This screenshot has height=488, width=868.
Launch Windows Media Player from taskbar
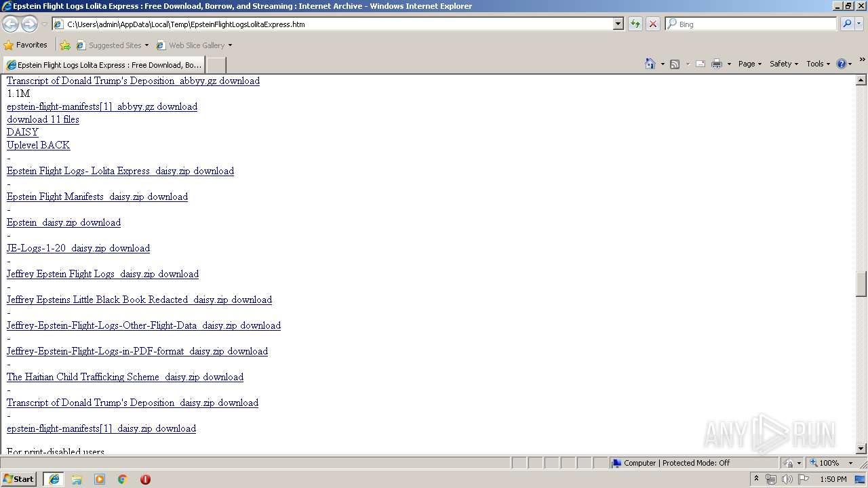[100, 479]
